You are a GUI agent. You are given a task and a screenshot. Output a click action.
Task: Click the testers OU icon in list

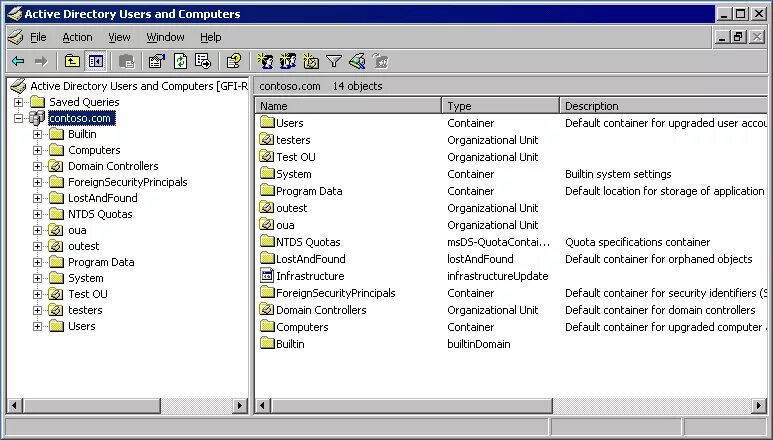tap(267, 139)
